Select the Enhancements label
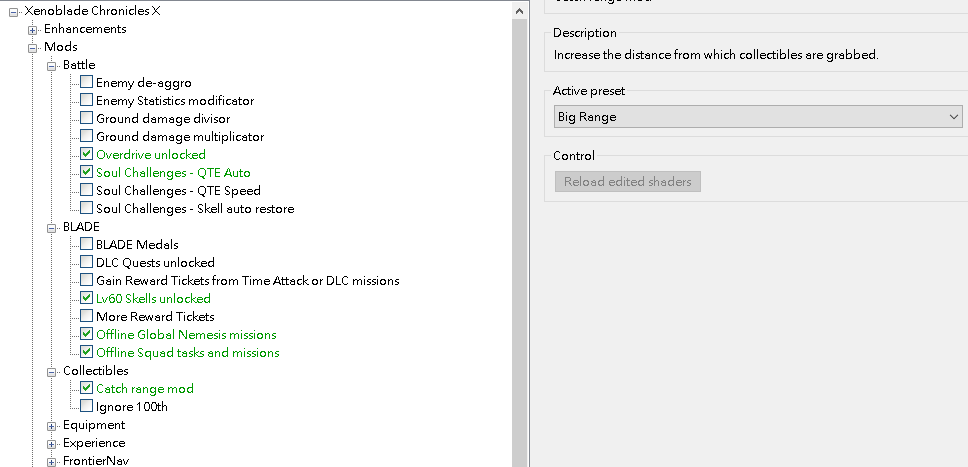 (85, 29)
